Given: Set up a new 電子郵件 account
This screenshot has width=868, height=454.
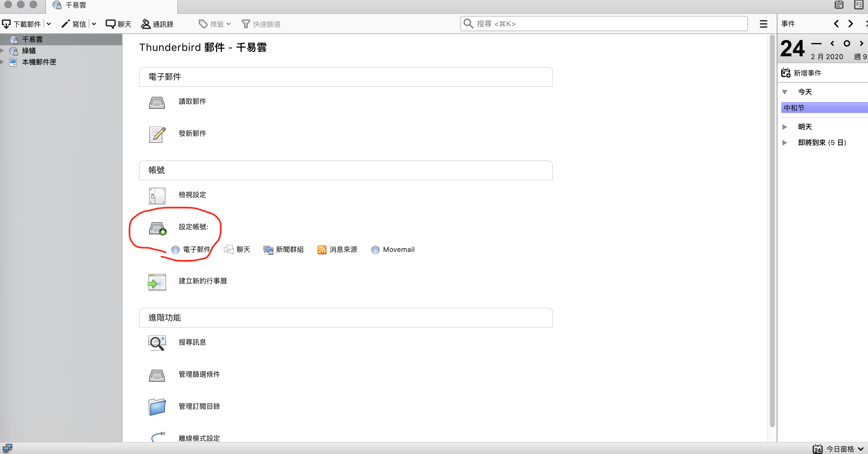Looking at the screenshot, I should coord(191,250).
